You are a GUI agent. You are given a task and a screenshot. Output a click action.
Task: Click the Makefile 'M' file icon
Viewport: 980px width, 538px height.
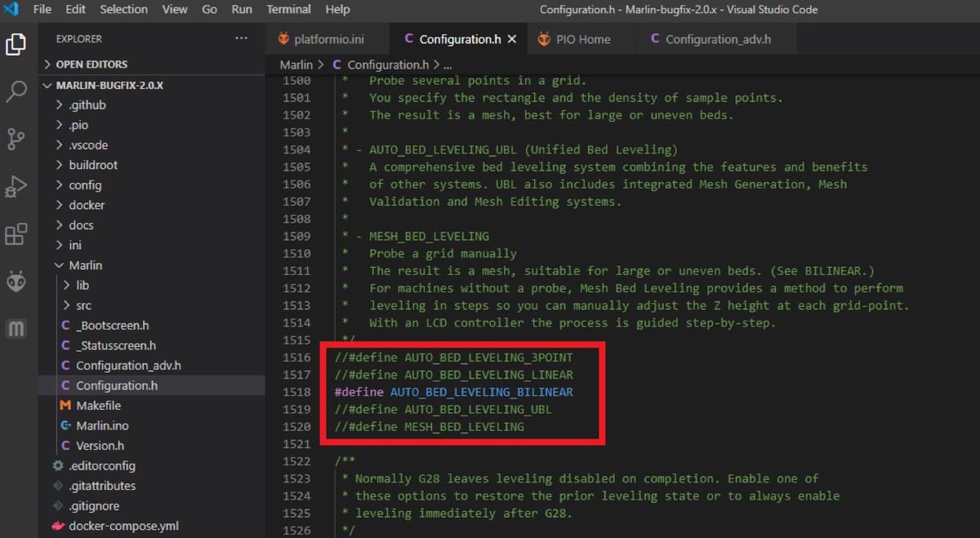click(65, 406)
